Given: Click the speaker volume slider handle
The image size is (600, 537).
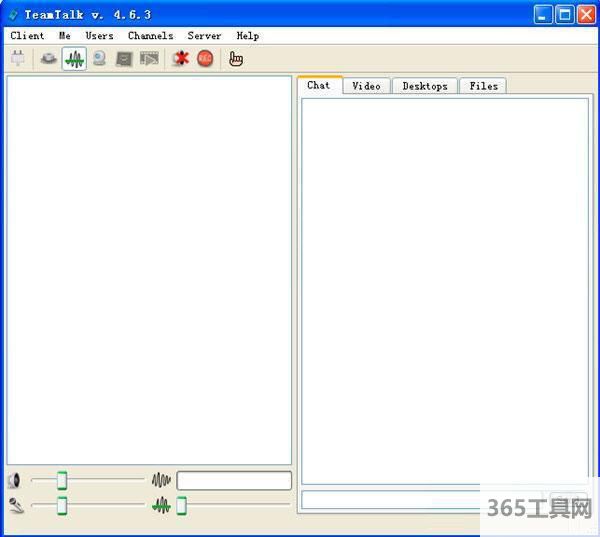Looking at the screenshot, I should click(x=62, y=481).
